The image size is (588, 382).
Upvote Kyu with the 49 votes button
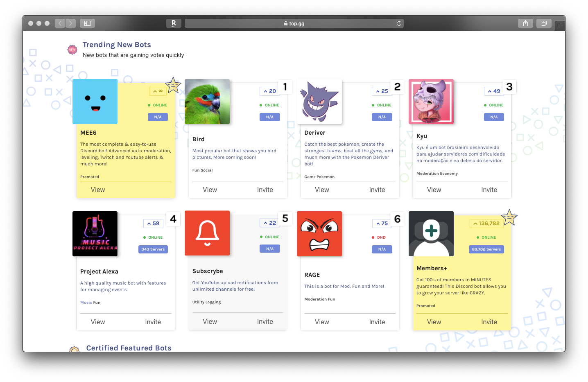click(494, 91)
